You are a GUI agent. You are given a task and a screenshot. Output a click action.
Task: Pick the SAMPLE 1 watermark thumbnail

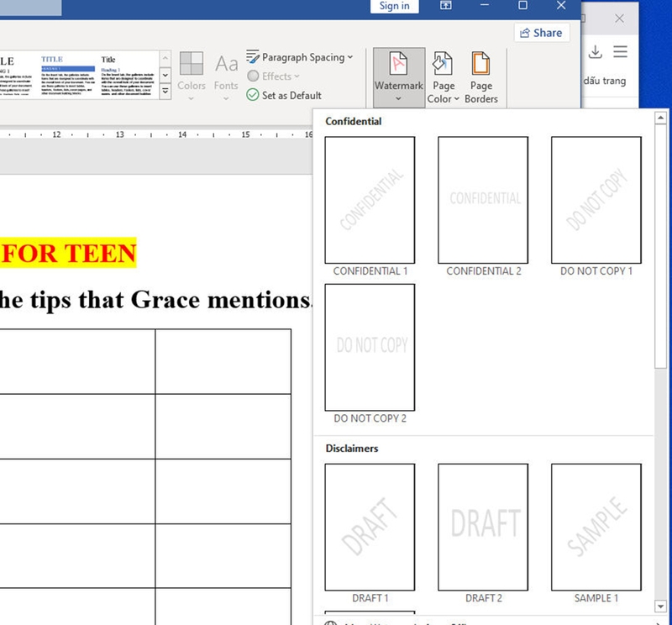click(x=596, y=527)
